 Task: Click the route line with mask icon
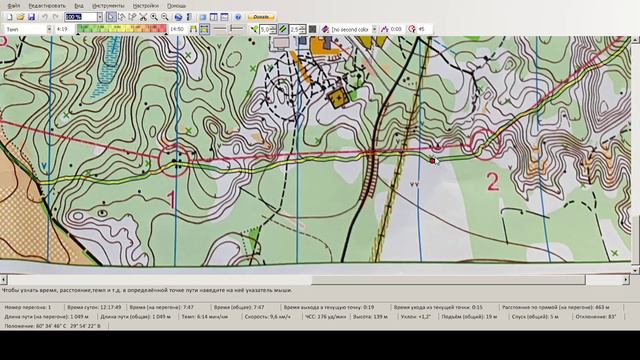pos(236,29)
